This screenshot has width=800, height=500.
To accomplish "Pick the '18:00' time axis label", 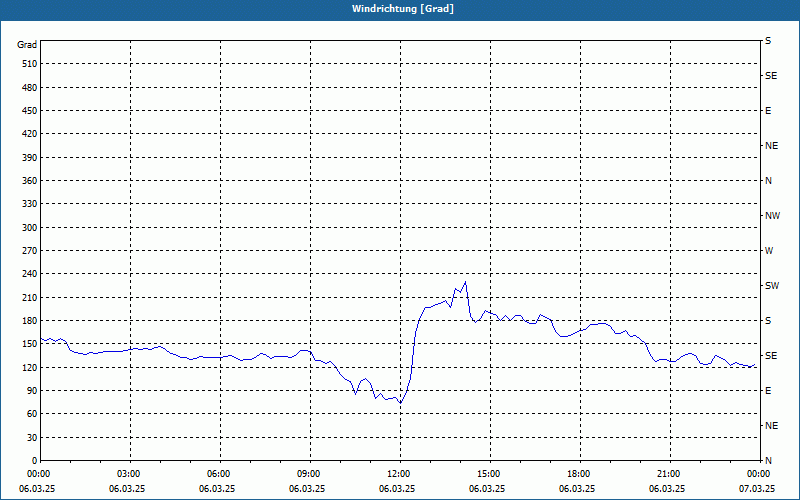I will [x=578, y=474].
